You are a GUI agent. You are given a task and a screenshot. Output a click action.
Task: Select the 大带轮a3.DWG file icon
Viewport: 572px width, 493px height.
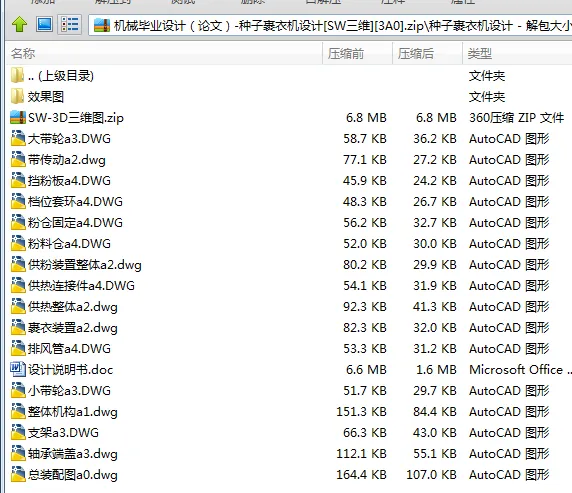pyautogui.click(x=18, y=138)
